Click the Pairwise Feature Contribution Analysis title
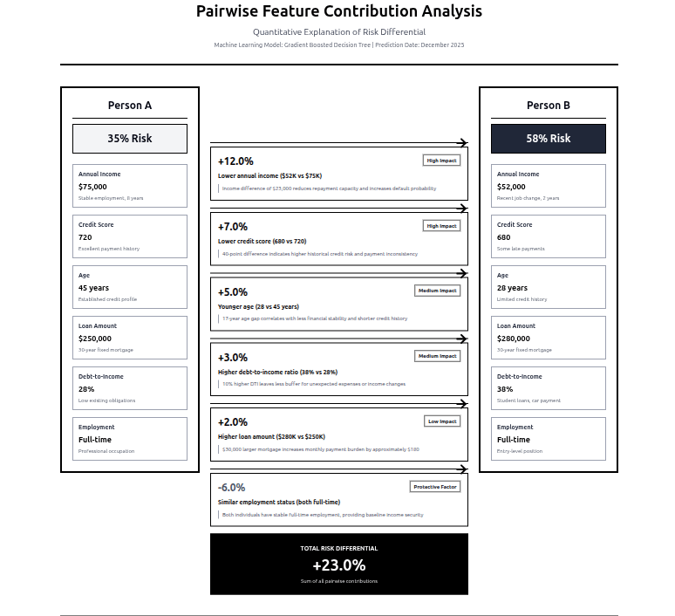The height and width of the screenshot is (616, 675). point(338,12)
